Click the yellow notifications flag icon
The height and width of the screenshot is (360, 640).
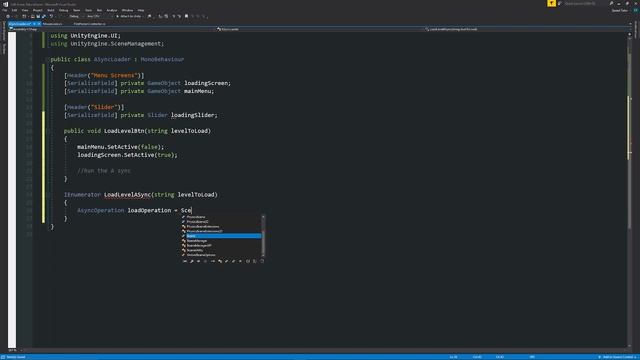click(x=551, y=3)
